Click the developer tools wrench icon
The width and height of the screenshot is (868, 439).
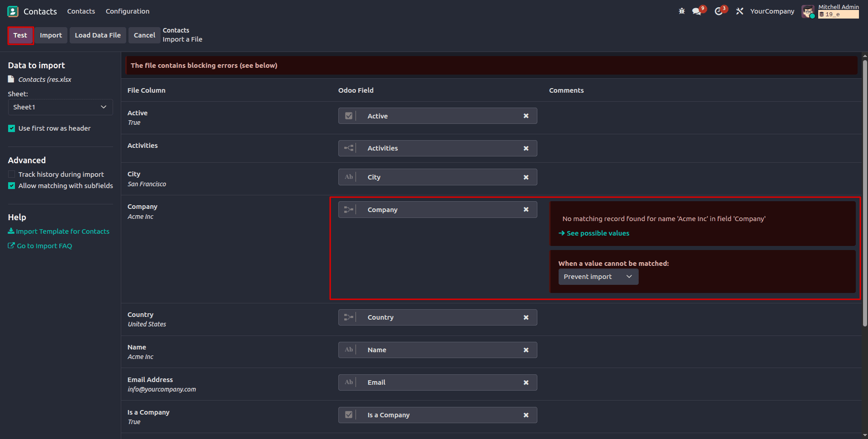pyautogui.click(x=739, y=11)
